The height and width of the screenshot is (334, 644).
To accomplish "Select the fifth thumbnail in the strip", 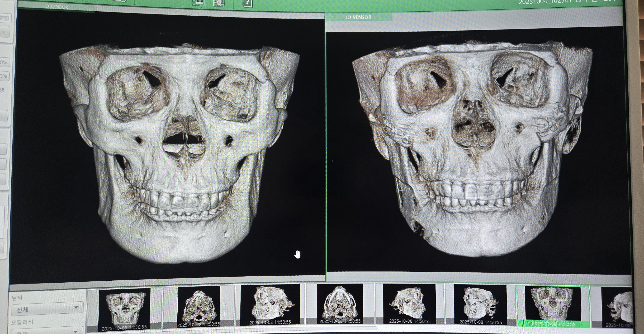I will 409,304.
